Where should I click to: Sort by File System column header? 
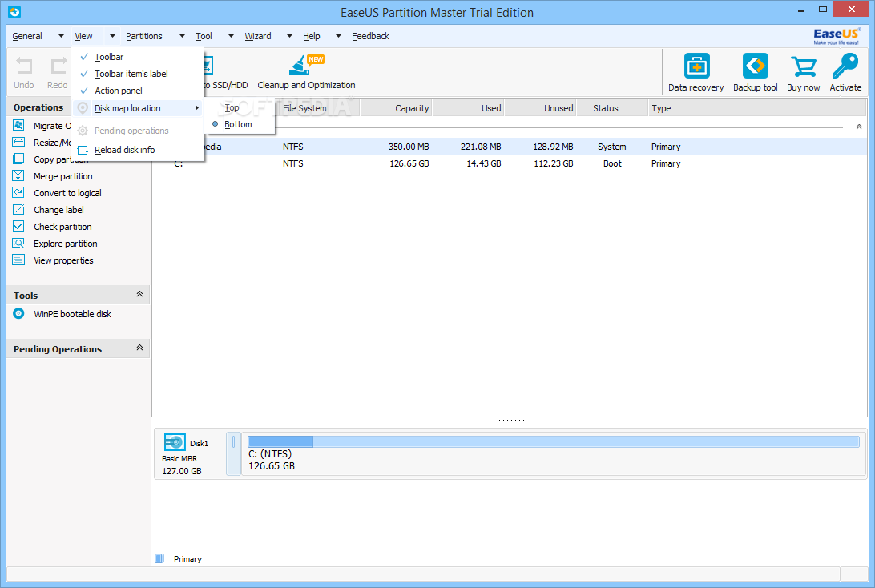pos(319,107)
